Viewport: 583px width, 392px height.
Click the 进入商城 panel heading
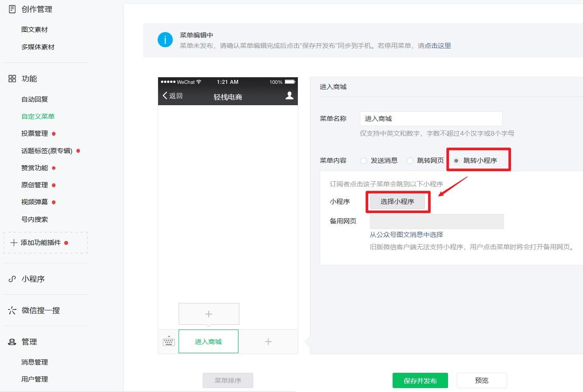coord(333,87)
